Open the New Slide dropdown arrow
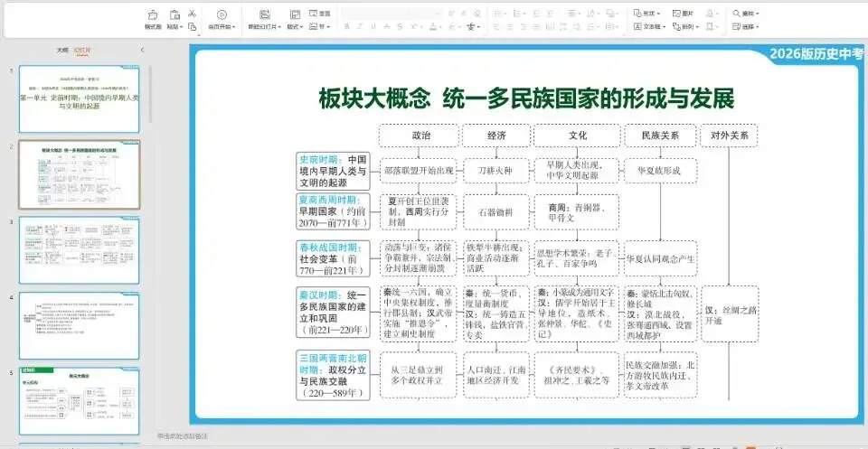Screen dimensions: 868x449 click(279, 26)
